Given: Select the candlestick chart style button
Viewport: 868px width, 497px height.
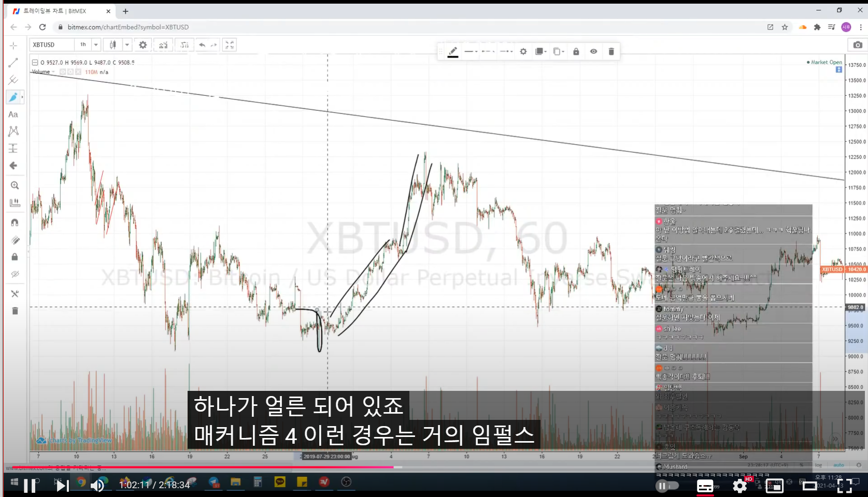Looking at the screenshot, I should click(113, 45).
